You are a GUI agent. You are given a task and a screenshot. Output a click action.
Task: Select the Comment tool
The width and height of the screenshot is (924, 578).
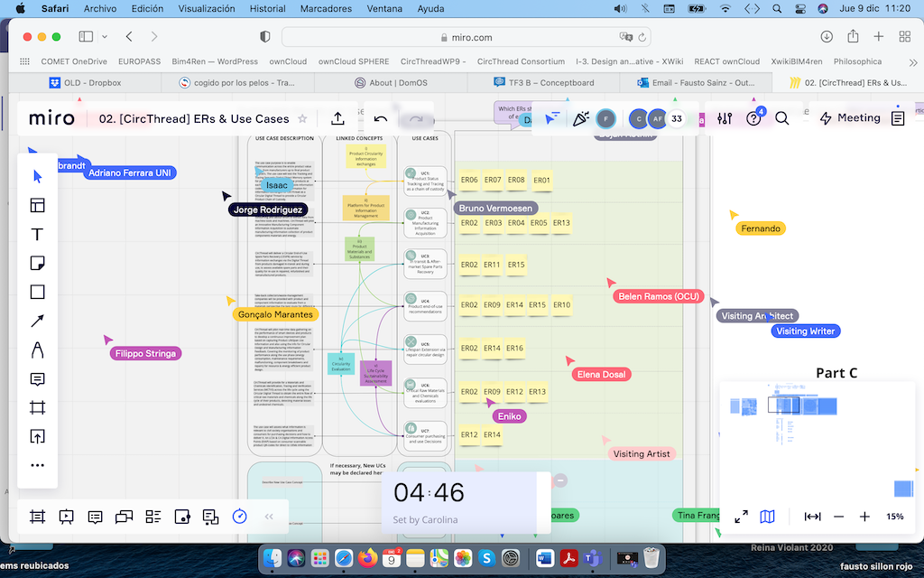click(37, 378)
